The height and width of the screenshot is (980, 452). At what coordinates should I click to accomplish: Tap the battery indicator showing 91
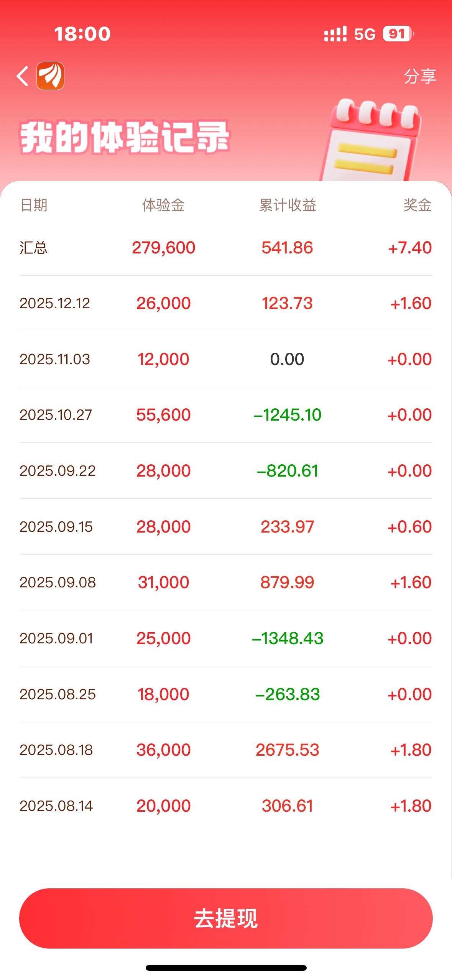398,34
